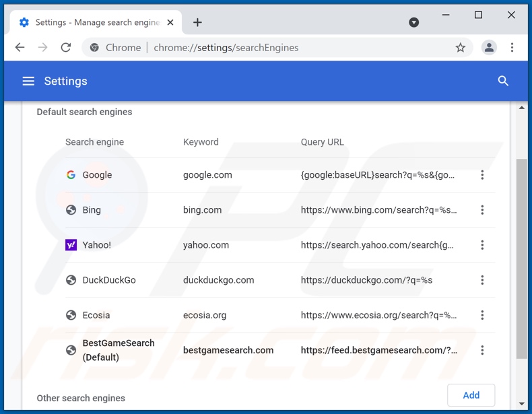The height and width of the screenshot is (414, 532).
Task: Click the keyword bing.com
Action: coord(202,210)
